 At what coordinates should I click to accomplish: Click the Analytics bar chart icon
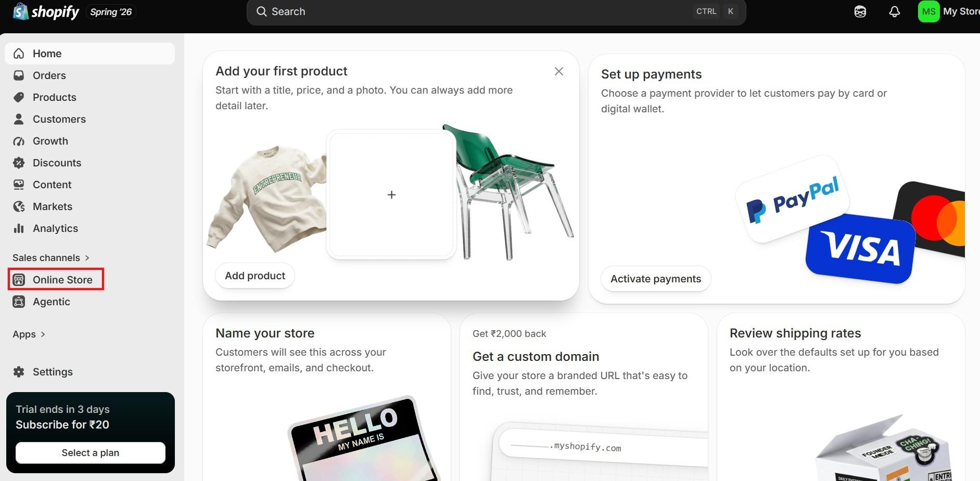[x=19, y=228]
